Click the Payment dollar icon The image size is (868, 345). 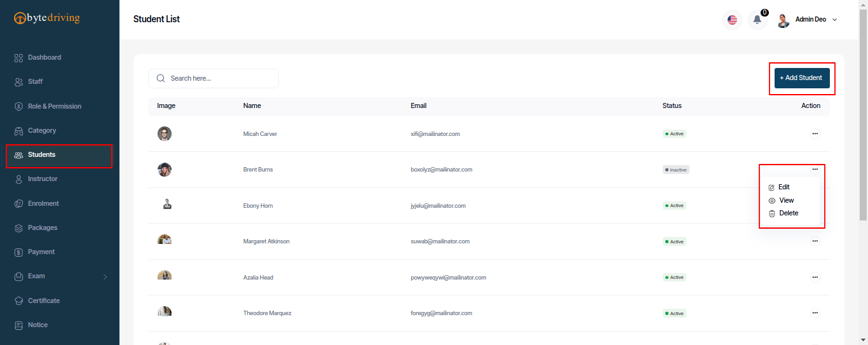pos(18,252)
